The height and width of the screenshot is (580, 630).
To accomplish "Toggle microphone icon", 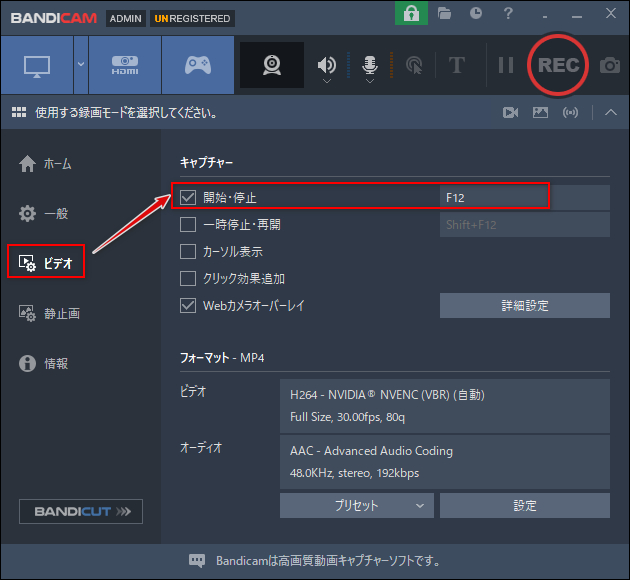I will [x=370, y=65].
